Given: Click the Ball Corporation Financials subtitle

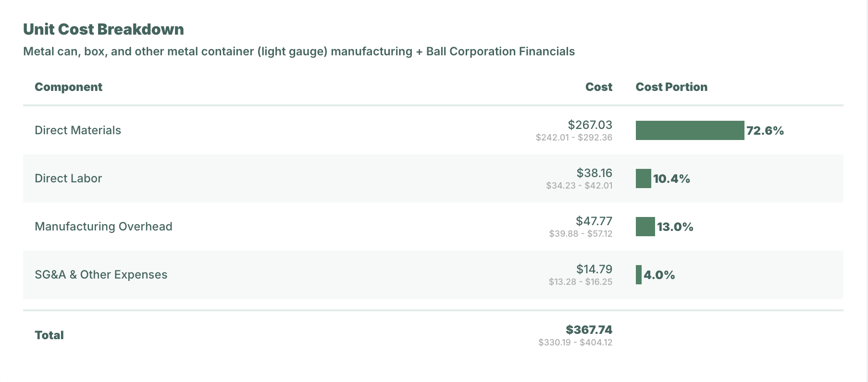Looking at the screenshot, I should (500, 51).
